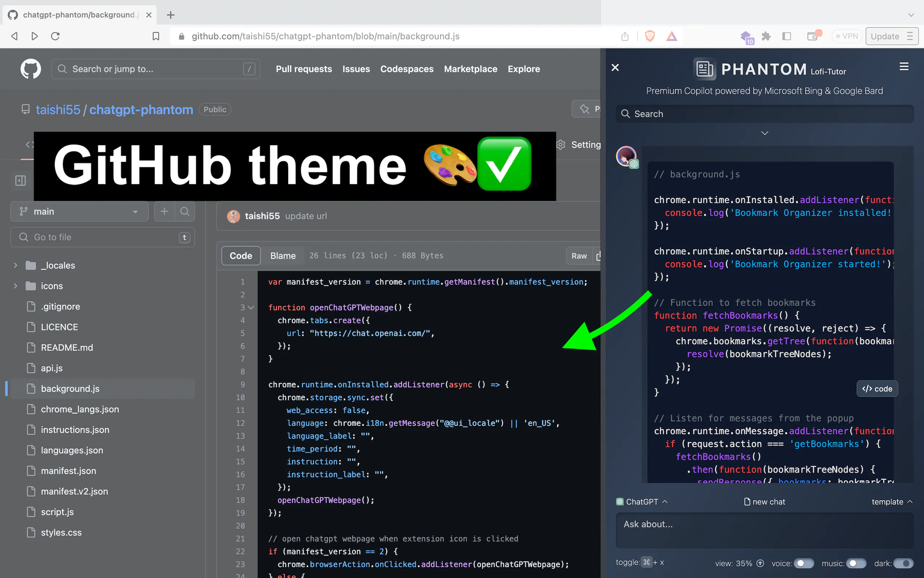Open the browser extensions puzzle icon
This screenshot has height=578, width=924.
pos(766,36)
